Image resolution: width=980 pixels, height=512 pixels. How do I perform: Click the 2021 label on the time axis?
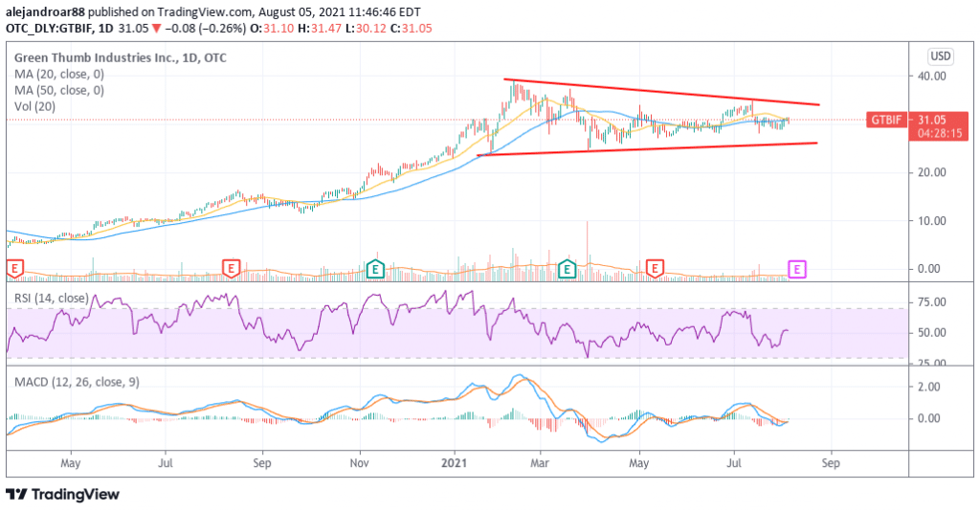pos(455,463)
